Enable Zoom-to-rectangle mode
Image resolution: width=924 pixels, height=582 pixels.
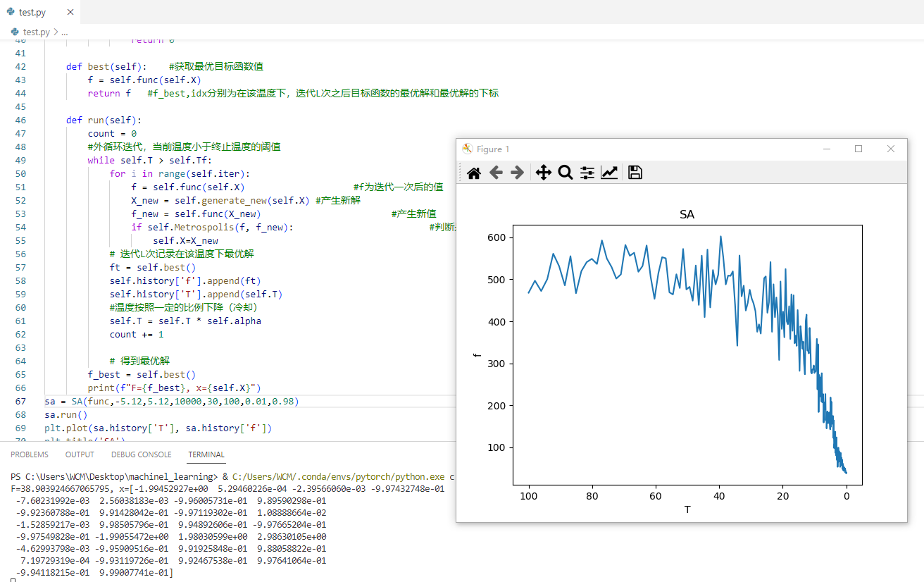pos(566,172)
